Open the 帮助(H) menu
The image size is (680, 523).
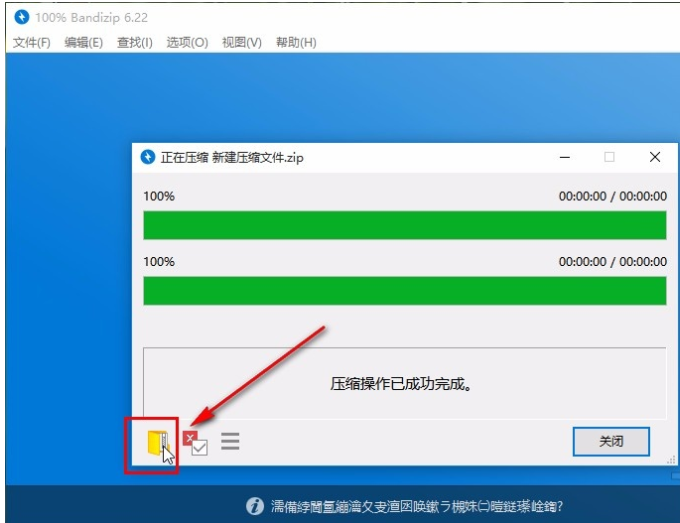[x=296, y=42]
